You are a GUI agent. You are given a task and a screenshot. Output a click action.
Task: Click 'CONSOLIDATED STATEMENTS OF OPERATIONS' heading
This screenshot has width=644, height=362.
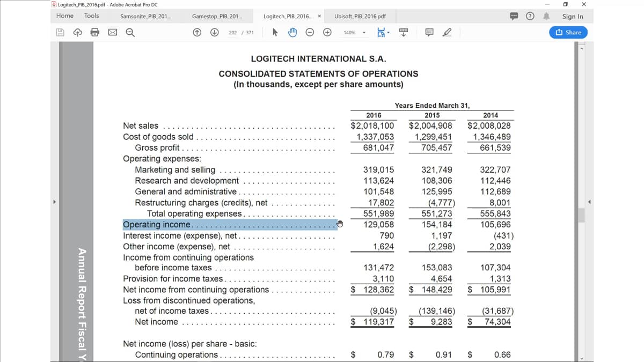(319, 74)
